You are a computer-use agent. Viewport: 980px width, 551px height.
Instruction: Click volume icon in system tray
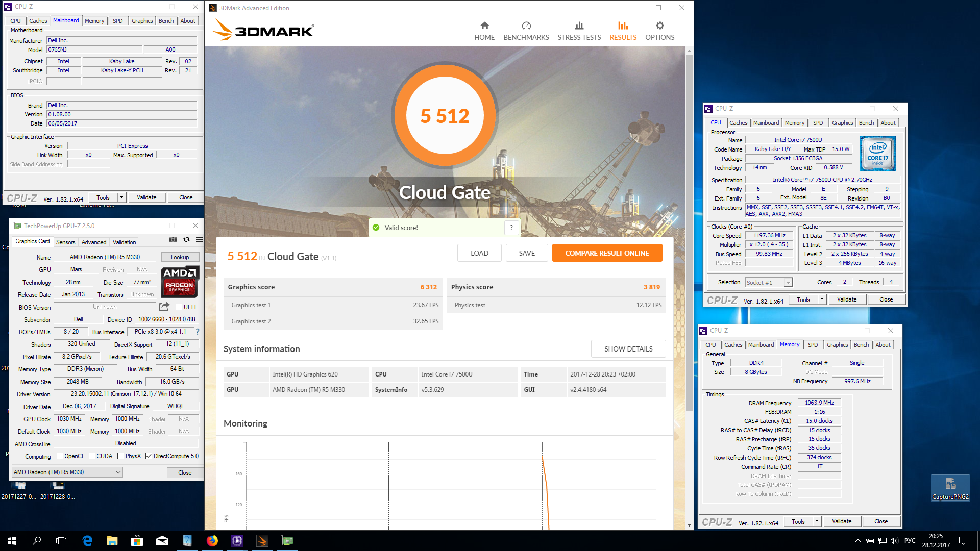coord(894,541)
